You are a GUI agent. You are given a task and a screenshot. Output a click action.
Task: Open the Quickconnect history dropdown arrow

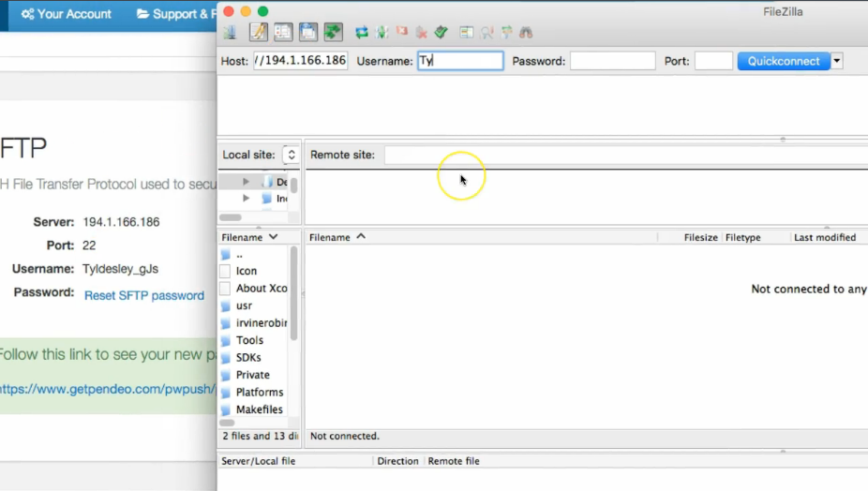coord(837,61)
